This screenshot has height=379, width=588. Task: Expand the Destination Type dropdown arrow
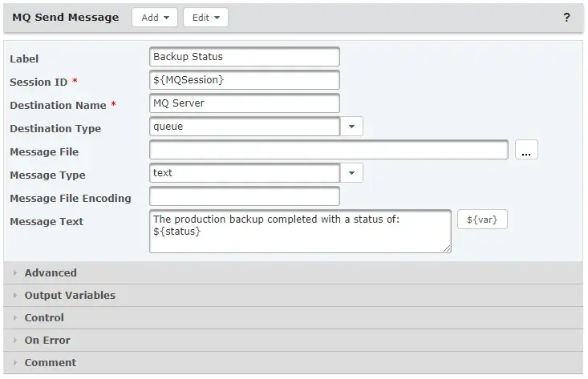pyautogui.click(x=352, y=127)
